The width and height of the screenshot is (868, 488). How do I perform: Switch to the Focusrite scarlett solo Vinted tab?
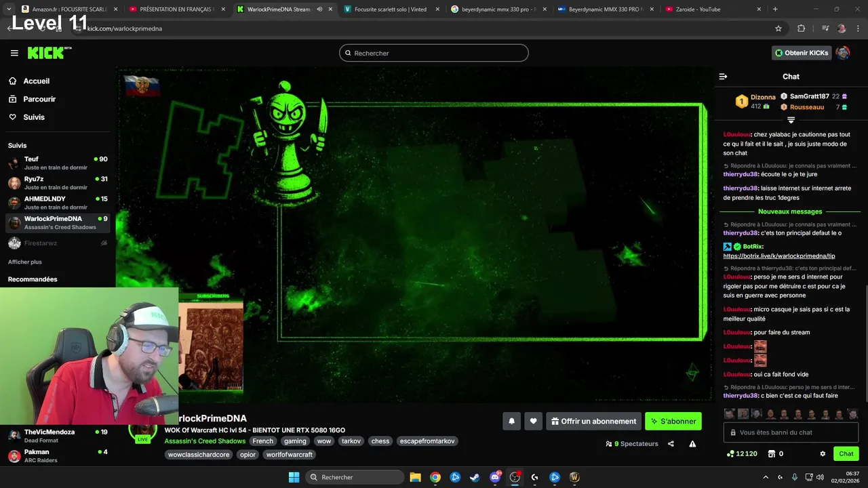391,9
